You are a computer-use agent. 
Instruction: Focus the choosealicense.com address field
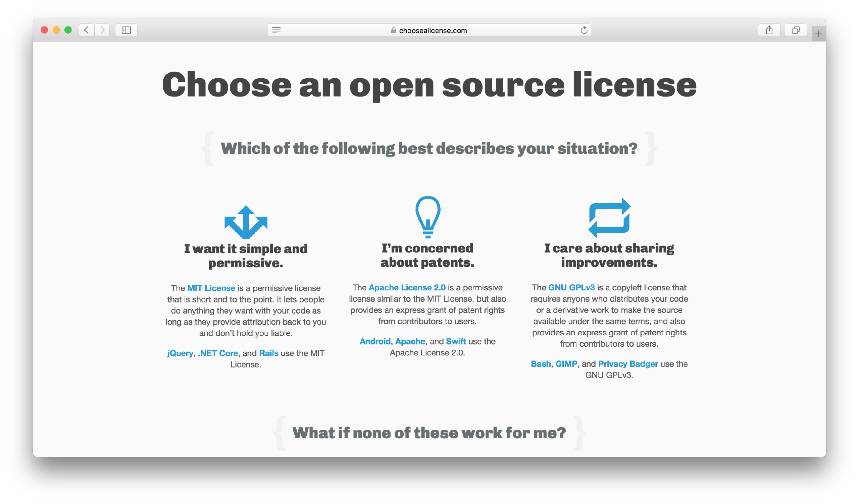pos(429,30)
